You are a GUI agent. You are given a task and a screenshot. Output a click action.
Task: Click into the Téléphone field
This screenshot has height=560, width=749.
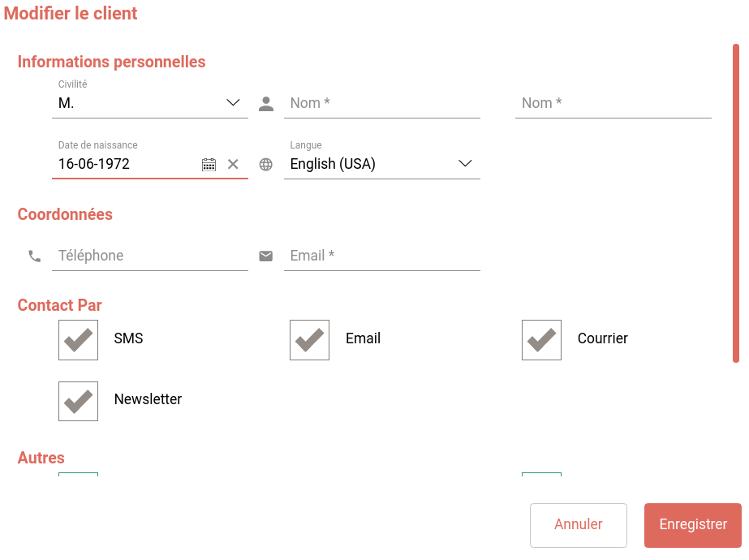[x=150, y=256]
